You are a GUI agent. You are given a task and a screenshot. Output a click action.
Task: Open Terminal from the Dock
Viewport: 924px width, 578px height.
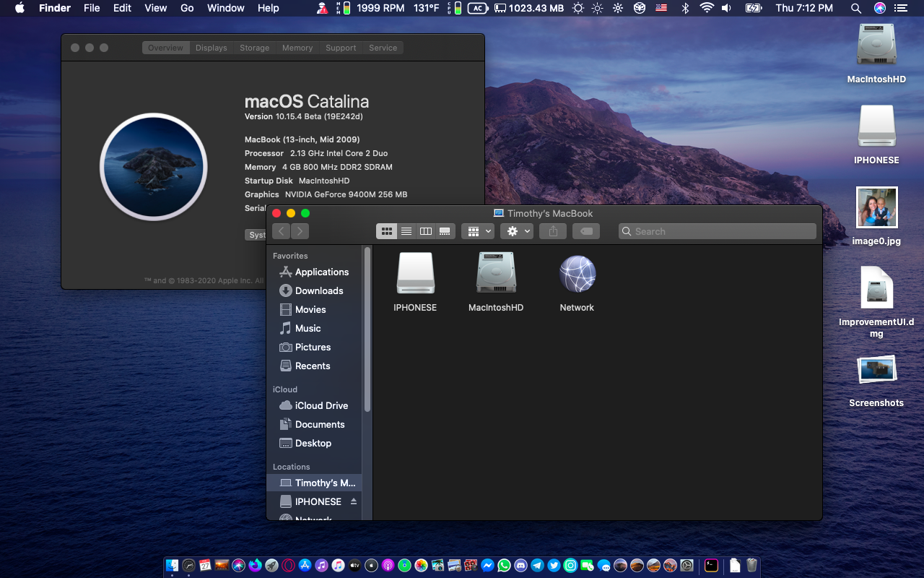point(711,566)
